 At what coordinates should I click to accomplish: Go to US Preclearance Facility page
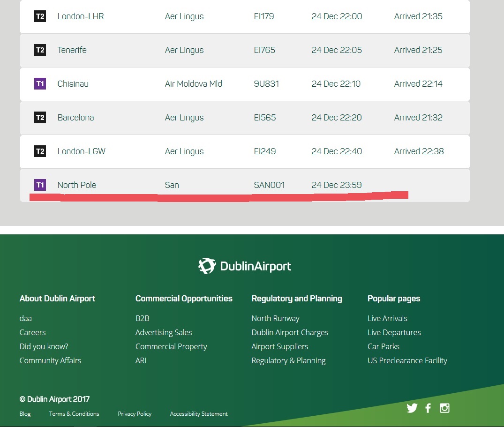coord(407,361)
